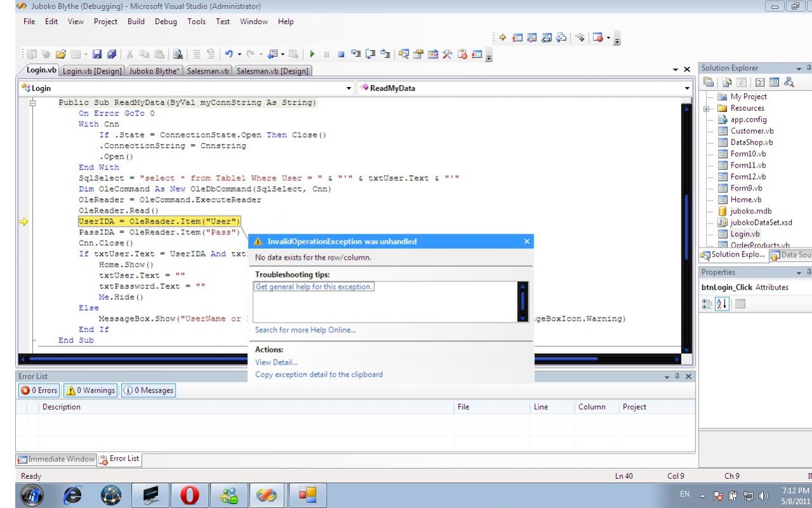Open the Properties panel window position dropdown

pos(799,272)
